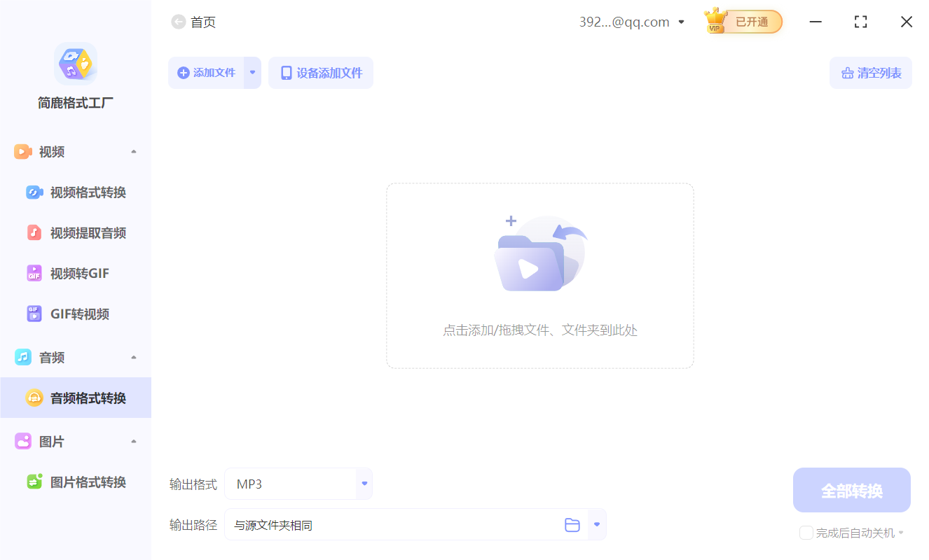The image size is (929, 560).
Task: Open the 视频提取音频 extraction tool
Action: pyautogui.click(x=77, y=232)
